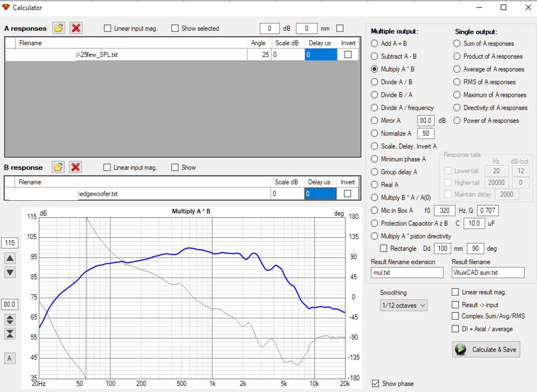537x392 pixels.
Task: Click the Q field showing 0.707
Action: click(x=488, y=210)
